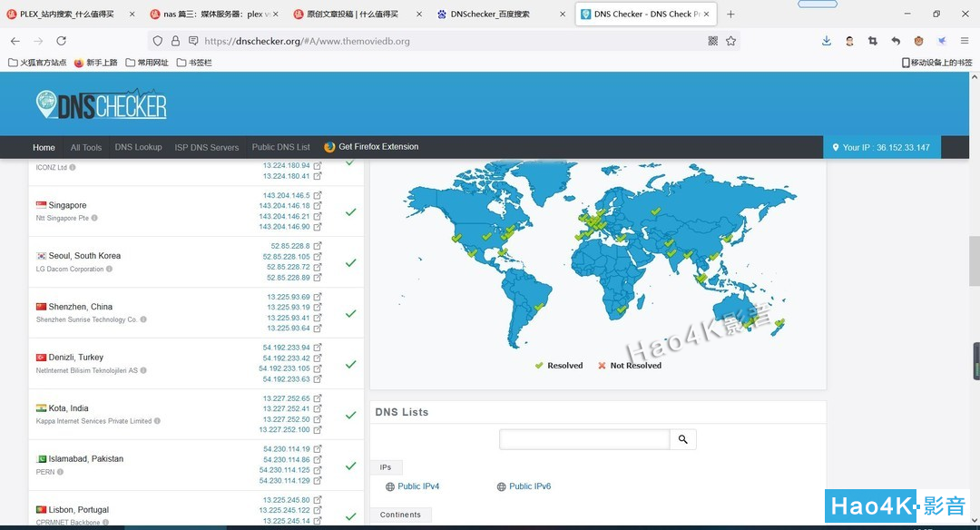Open external link for 143.204.146.5
The width and height of the screenshot is (980, 530).
click(318, 195)
